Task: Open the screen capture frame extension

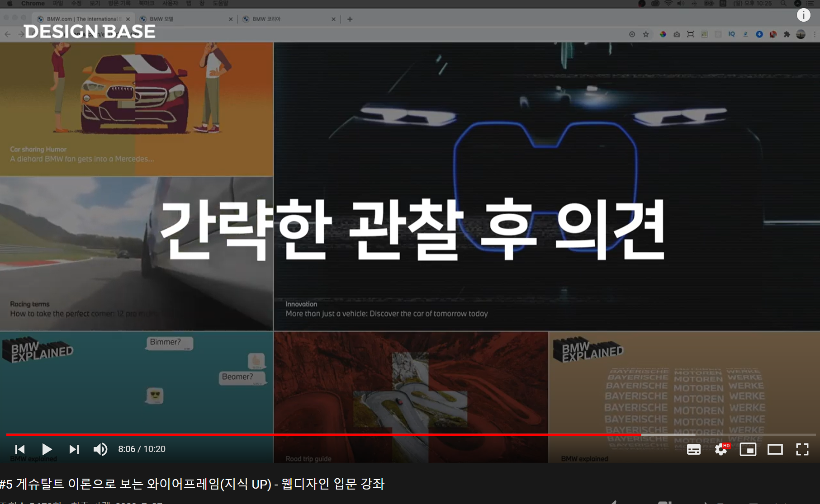Action: (x=691, y=34)
